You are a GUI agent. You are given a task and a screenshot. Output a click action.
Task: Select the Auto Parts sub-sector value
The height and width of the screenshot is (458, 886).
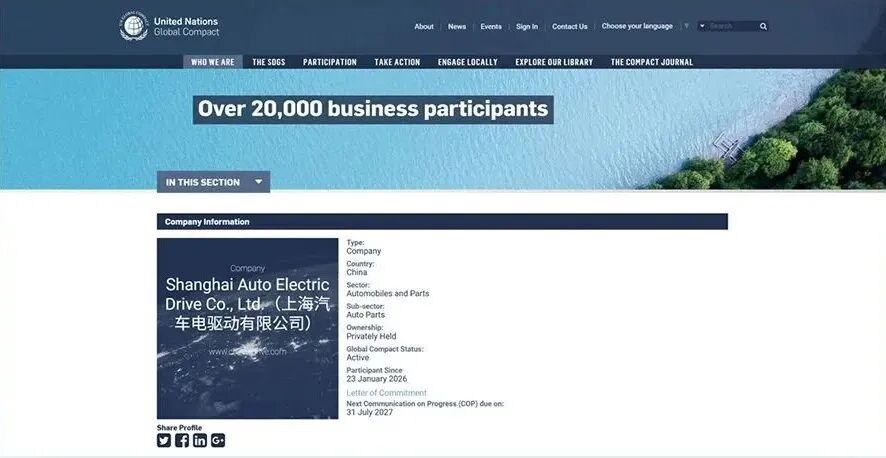(x=366, y=315)
